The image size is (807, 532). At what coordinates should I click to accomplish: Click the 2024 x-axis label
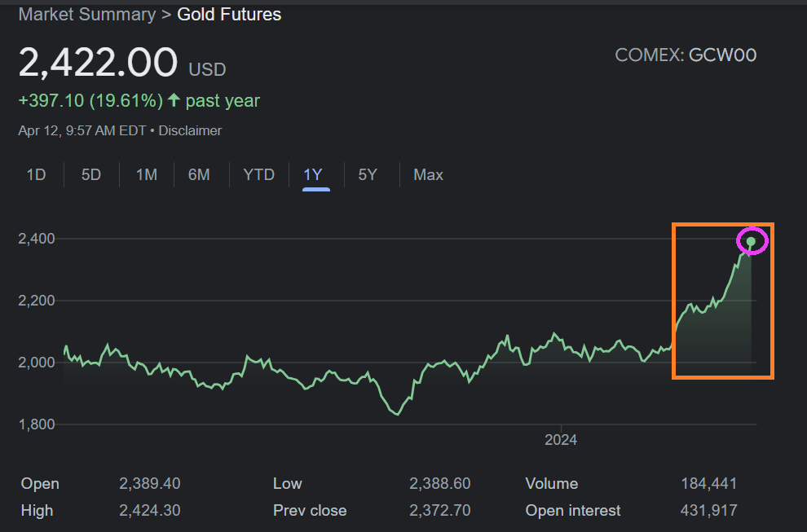tap(560, 440)
